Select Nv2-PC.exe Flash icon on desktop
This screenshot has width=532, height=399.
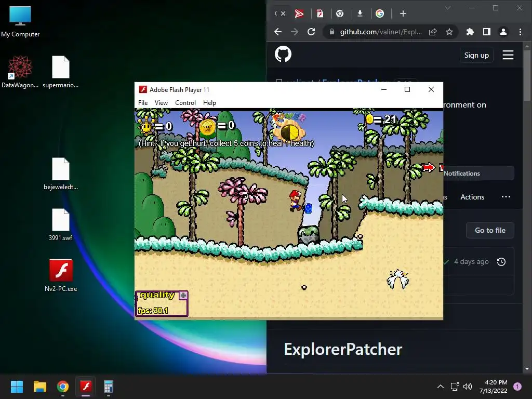(x=61, y=276)
